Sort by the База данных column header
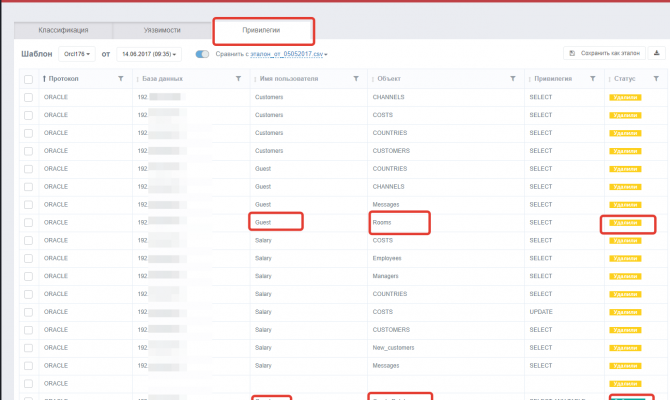Screen dimensions: 670x400 pyautogui.click(x=162, y=79)
